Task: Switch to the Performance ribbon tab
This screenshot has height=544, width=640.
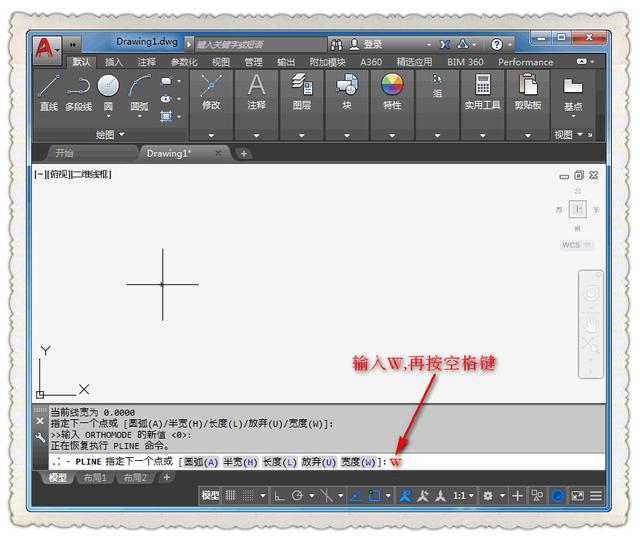Action: click(x=525, y=62)
